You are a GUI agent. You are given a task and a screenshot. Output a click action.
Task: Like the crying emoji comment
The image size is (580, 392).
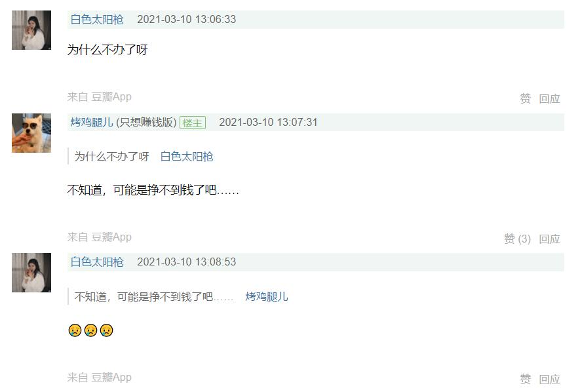(x=525, y=379)
